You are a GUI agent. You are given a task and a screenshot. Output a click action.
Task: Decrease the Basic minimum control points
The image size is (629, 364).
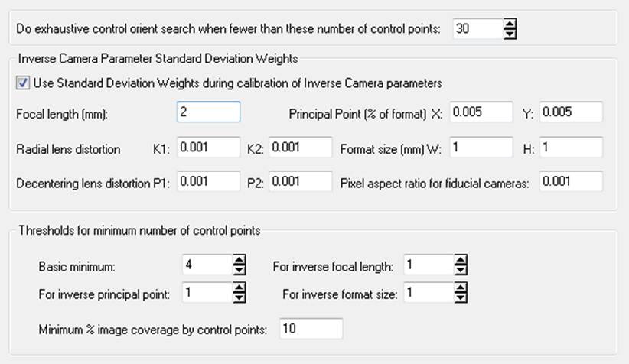[x=240, y=271]
